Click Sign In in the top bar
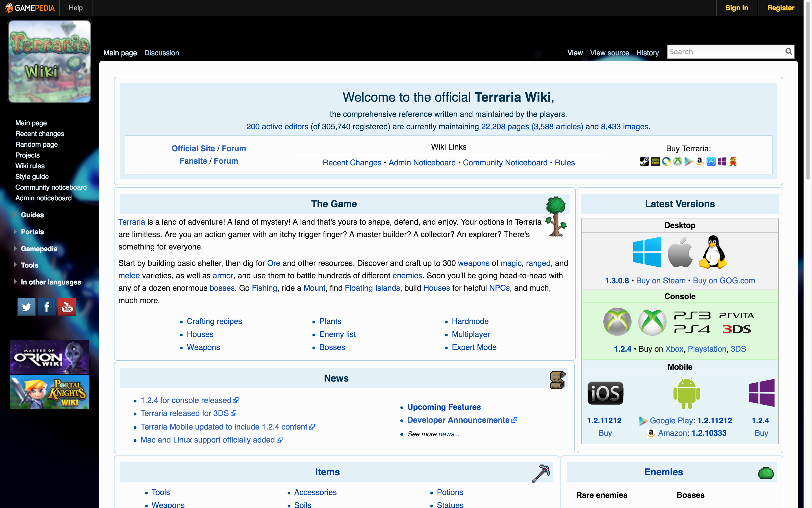The width and height of the screenshot is (812, 508). pyautogui.click(x=736, y=8)
